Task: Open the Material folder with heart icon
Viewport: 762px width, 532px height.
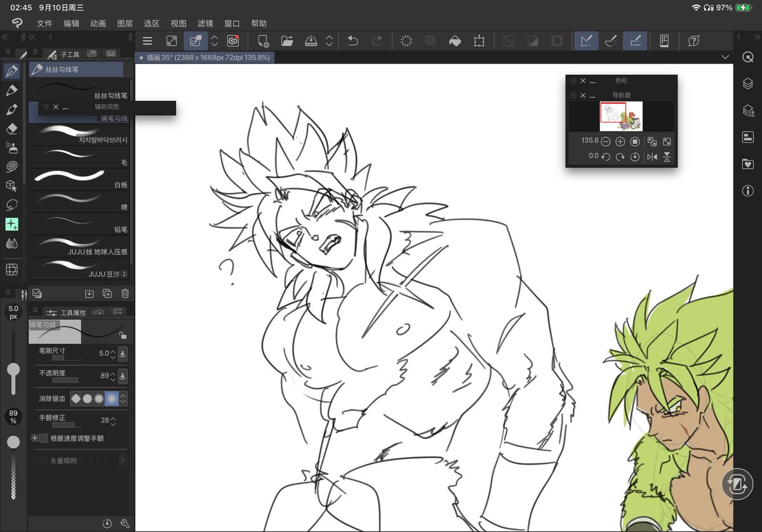Action: click(747, 164)
